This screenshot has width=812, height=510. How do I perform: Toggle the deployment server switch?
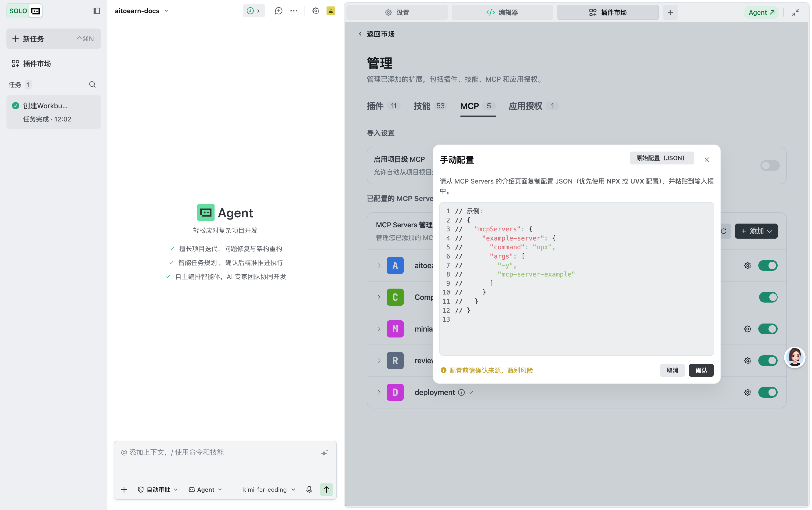(x=767, y=392)
